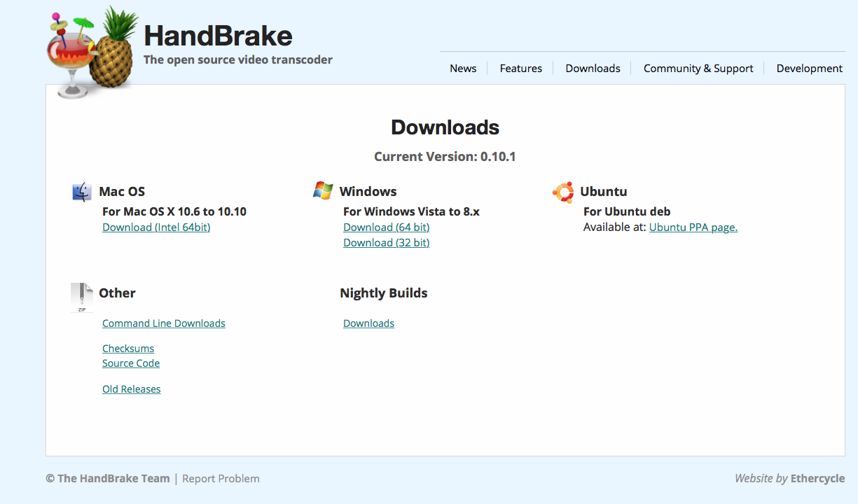Click the 'Ubuntu' section heading
The image size is (858, 504).
[x=604, y=192]
